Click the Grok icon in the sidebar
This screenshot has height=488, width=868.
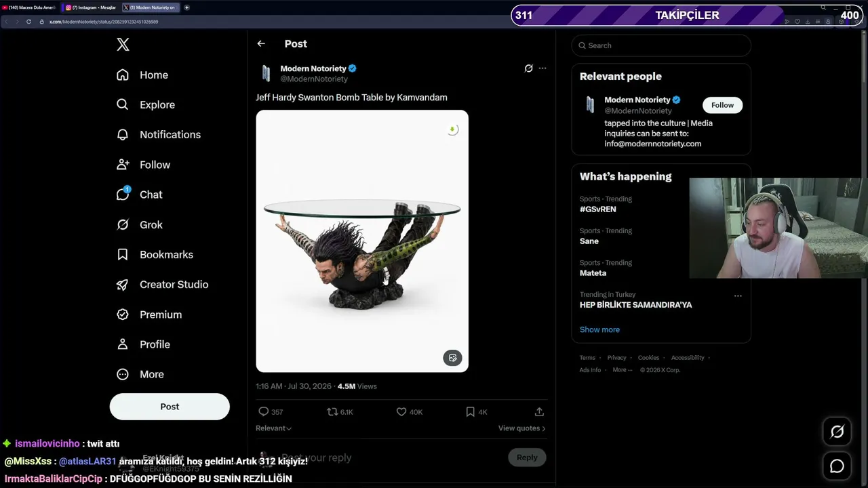pyautogui.click(x=123, y=224)
